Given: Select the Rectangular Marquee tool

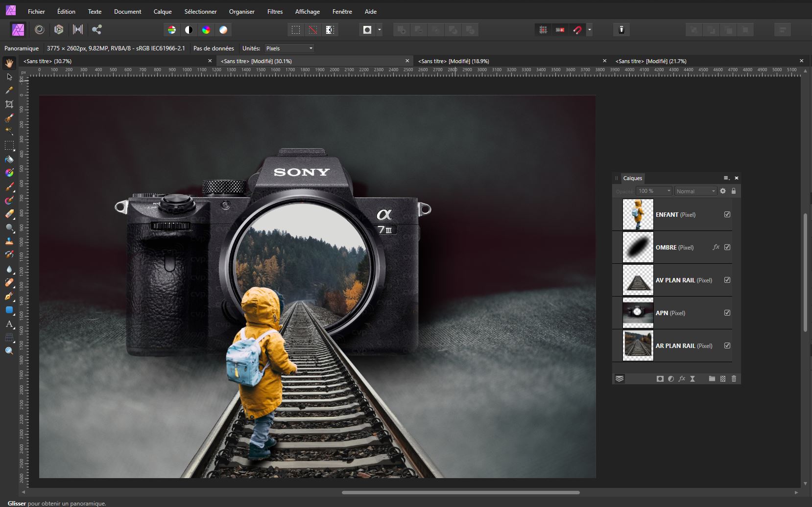Looking at the screenshot, I should point(9,145).
